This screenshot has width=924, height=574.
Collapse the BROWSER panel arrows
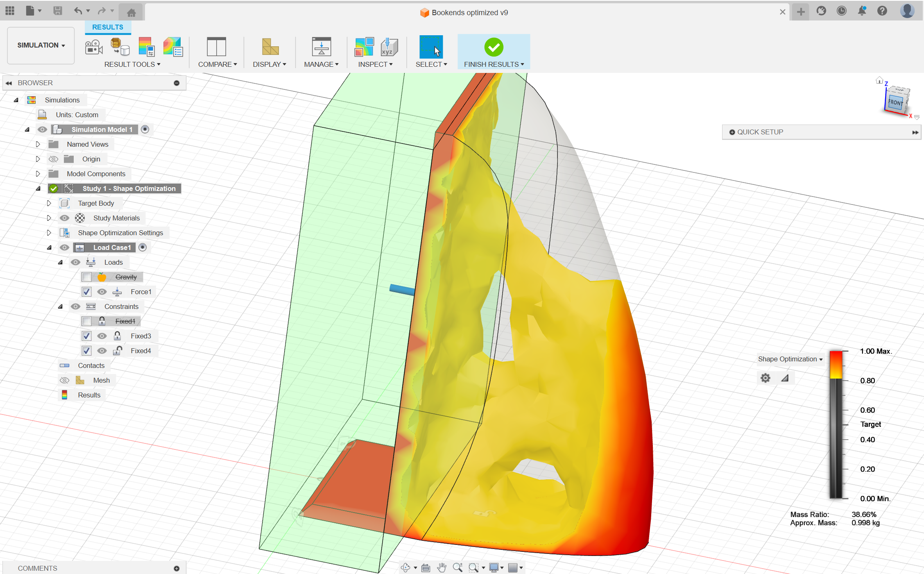click(x=9, y=83)
